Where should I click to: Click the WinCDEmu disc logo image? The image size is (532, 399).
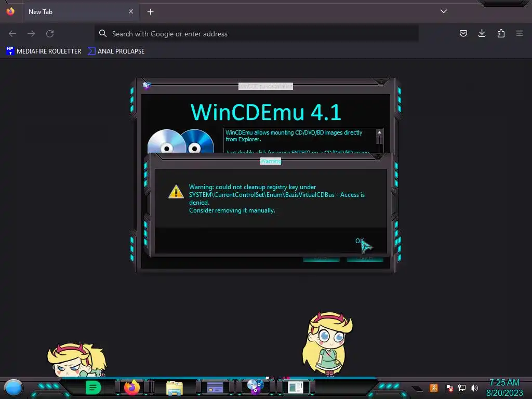pos(181,141)
